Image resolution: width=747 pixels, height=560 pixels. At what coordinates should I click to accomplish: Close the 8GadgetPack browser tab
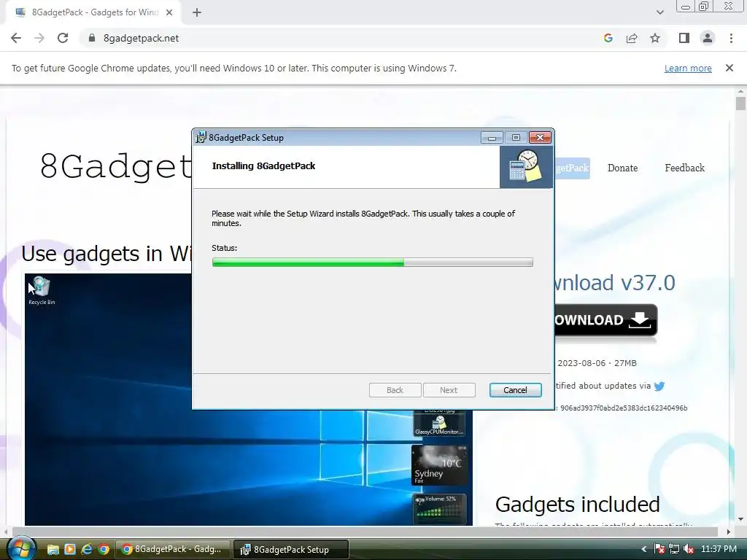coord(169,12)
